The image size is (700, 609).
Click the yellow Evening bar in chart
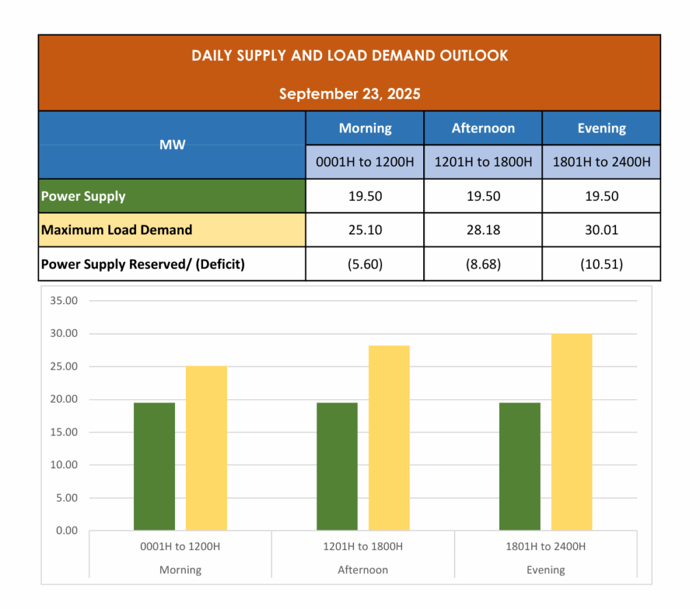coord(571,432)
